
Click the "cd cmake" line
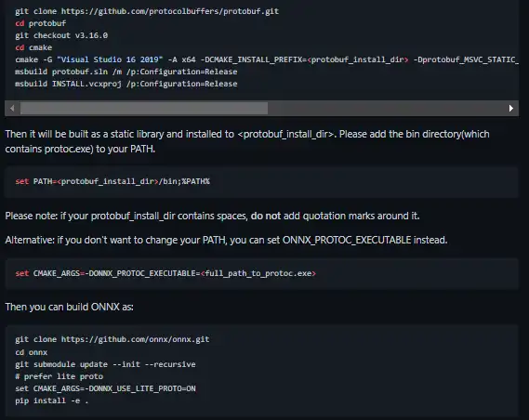click(33, 47)
